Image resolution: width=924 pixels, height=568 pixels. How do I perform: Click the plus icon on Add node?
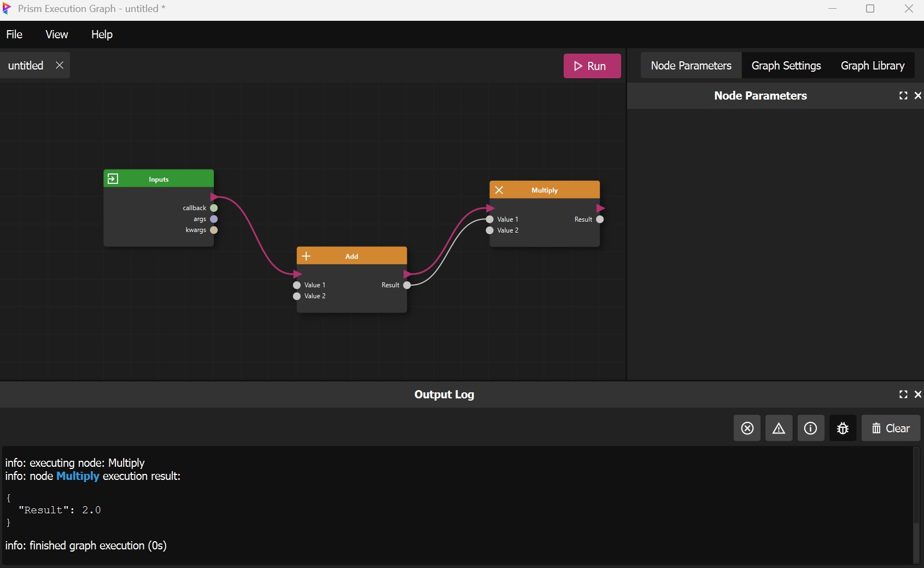tap(306, 256)
